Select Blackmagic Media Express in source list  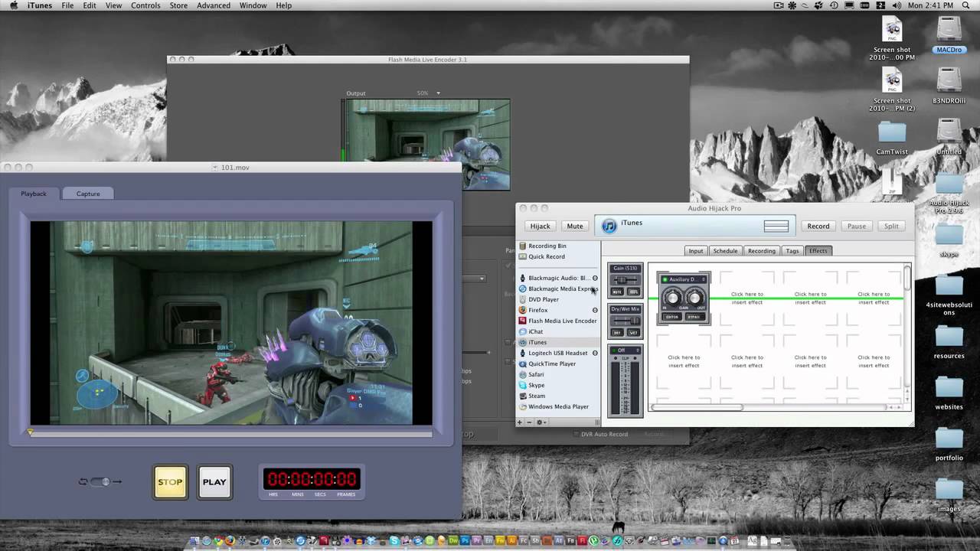tap(558, 289)
